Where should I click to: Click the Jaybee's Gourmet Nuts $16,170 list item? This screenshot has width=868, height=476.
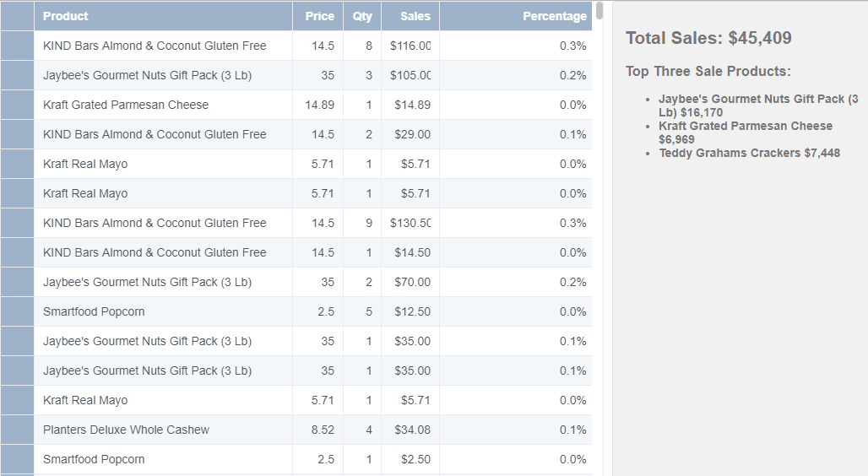pyautogui.click(x=758, y=105)
